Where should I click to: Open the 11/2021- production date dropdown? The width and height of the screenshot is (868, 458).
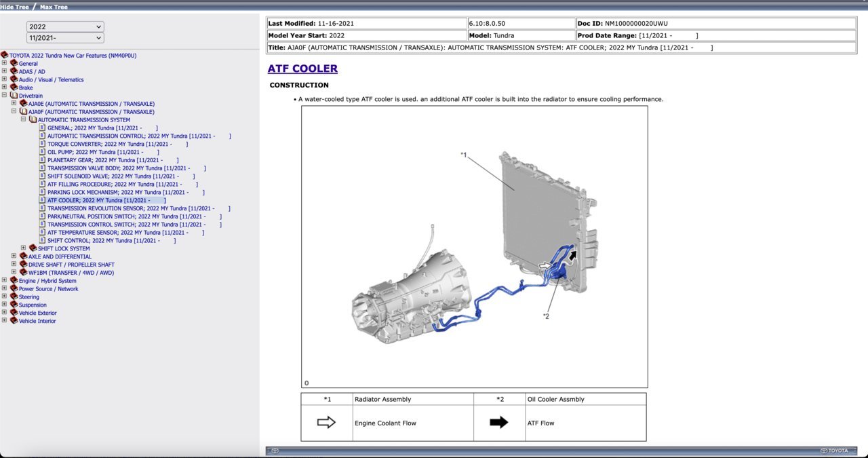point(65,38)
